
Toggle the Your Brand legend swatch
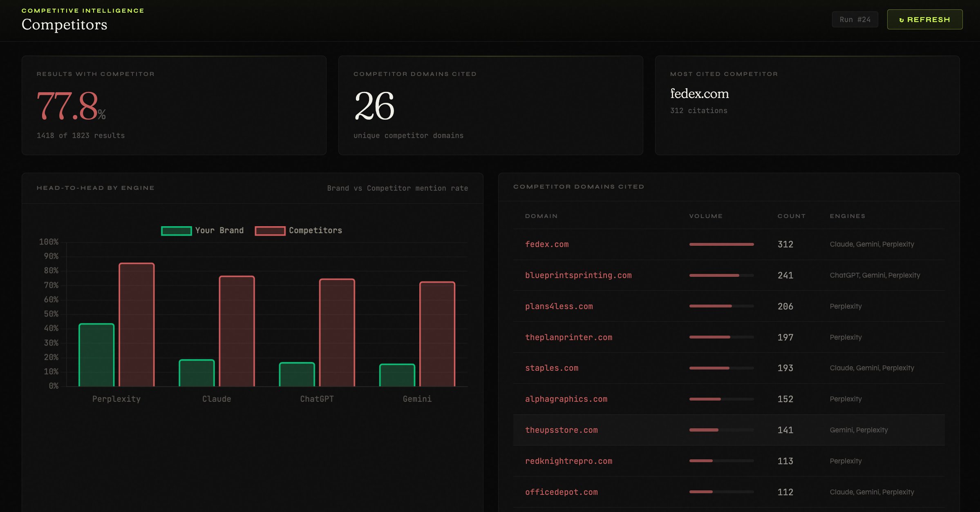[177, 231]
